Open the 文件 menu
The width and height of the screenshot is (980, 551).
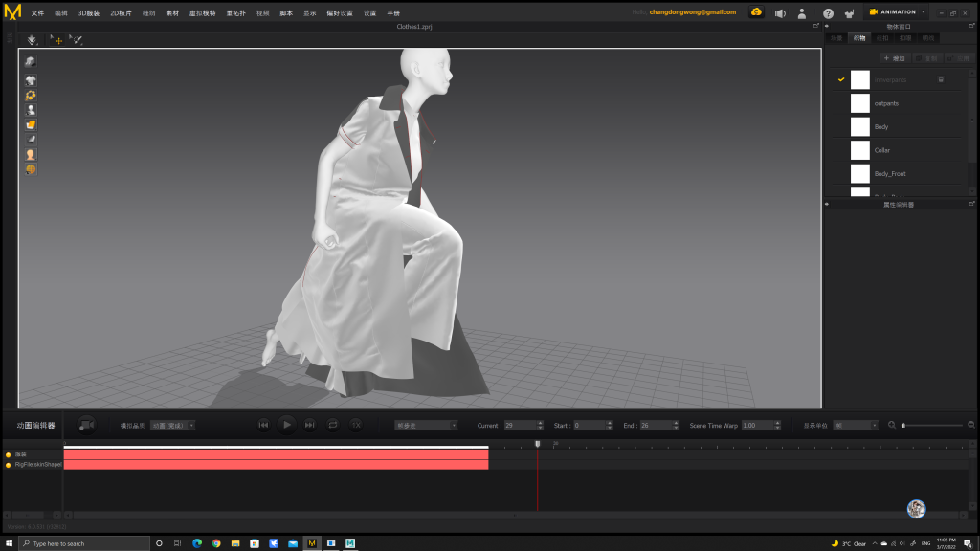37,13
